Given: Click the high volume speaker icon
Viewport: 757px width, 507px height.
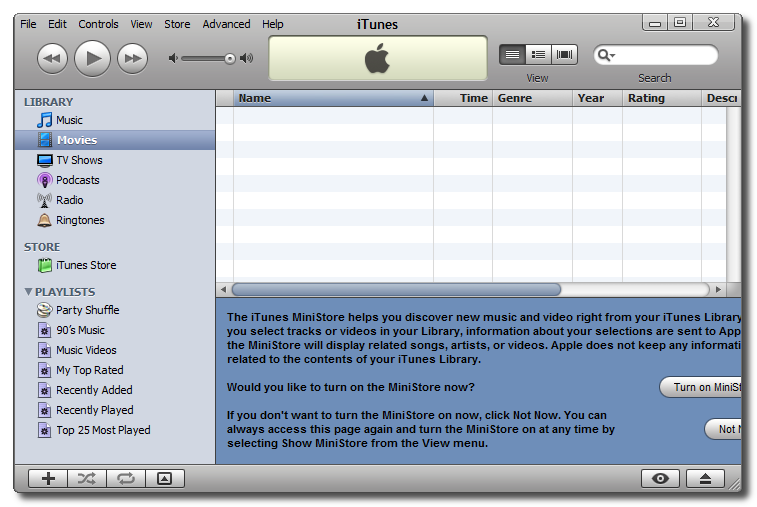Looking at the screenshot, I should [247, 58].
